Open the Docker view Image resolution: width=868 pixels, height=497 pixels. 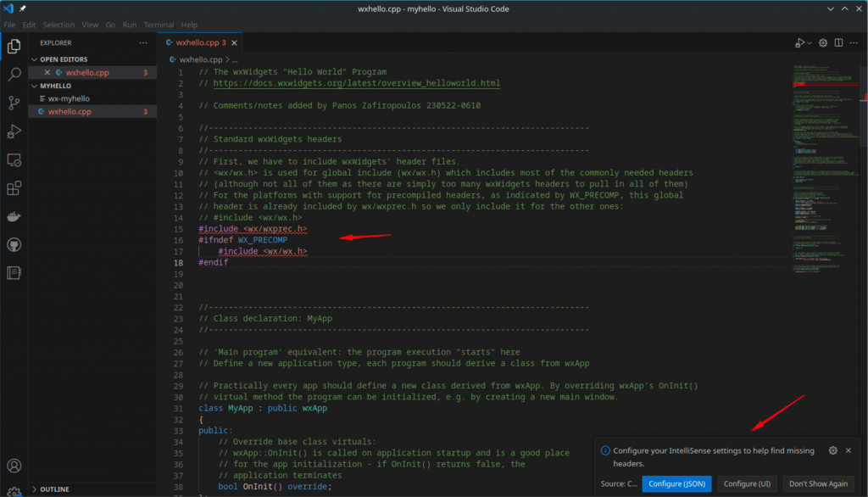14,216
